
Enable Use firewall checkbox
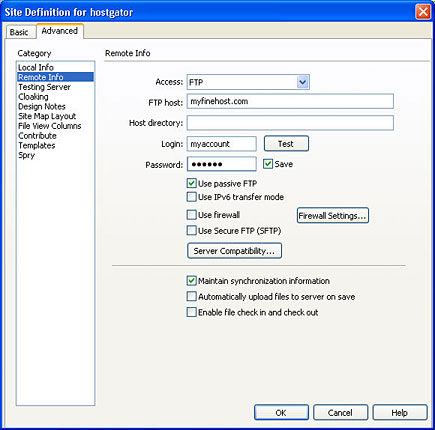coord(191,215)
